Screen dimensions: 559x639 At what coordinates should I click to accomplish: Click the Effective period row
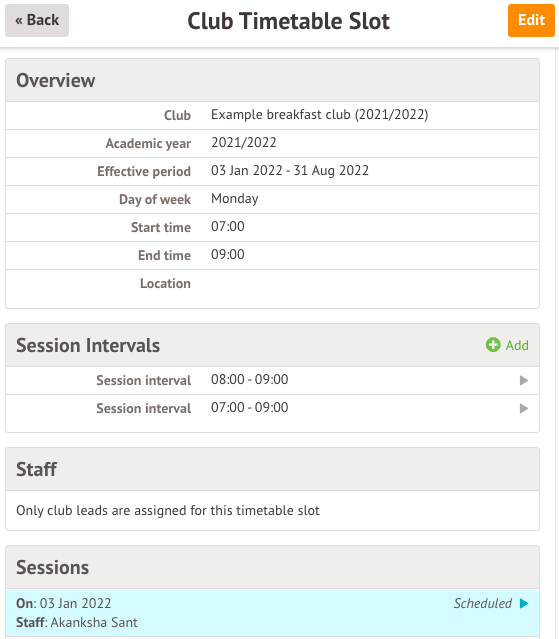coord(272,171)
